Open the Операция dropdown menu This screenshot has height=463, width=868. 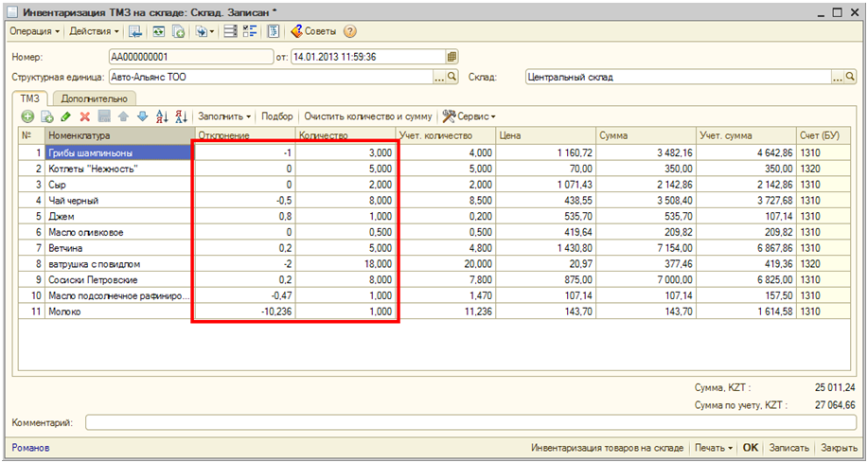(x=34, y=31)
